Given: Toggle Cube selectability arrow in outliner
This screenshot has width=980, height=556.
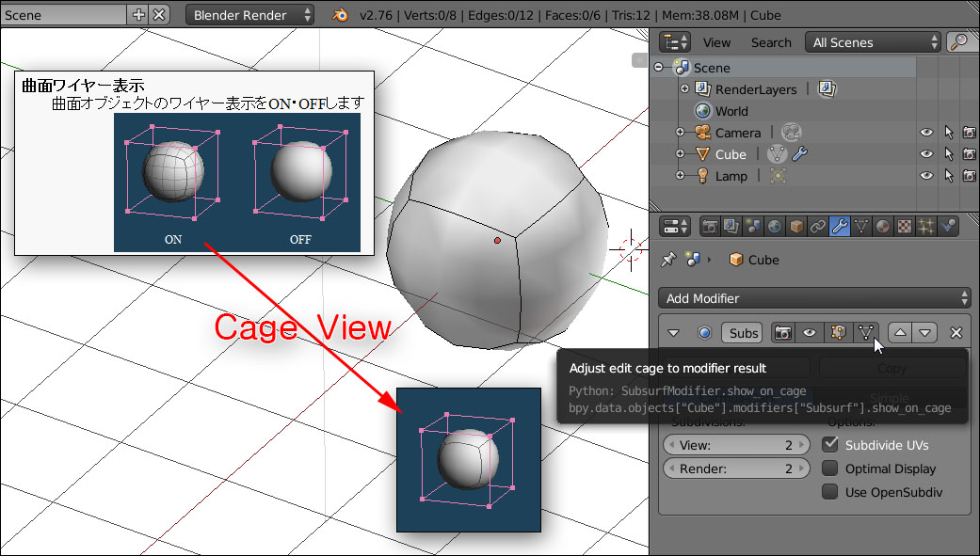Looking at the screenshot, I should tap(949, 153).
